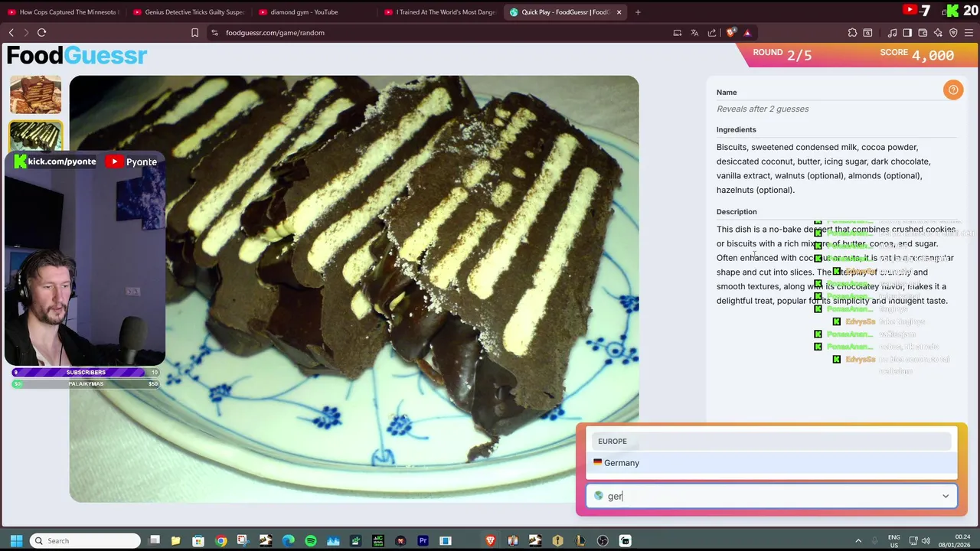The height and width of the screenshot is (551, 980).
Task: Open Google Chrome from the taskbar
Action: click(x=220, y=541)
